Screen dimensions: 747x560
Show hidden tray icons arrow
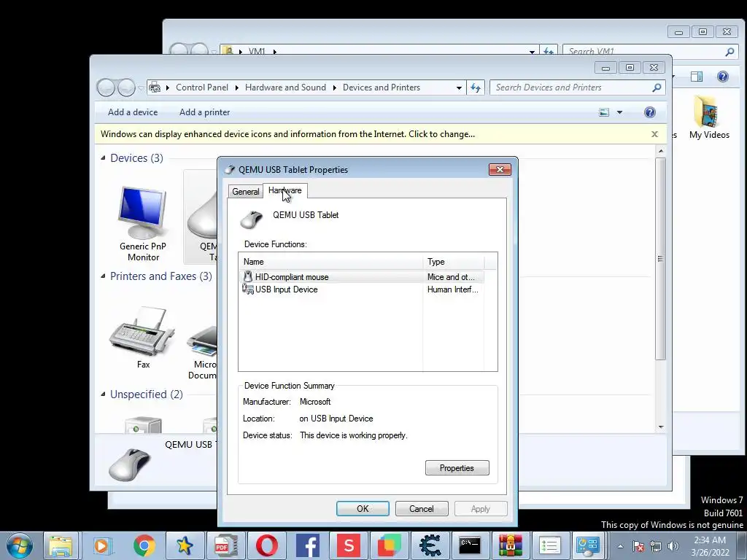[620, 546]
